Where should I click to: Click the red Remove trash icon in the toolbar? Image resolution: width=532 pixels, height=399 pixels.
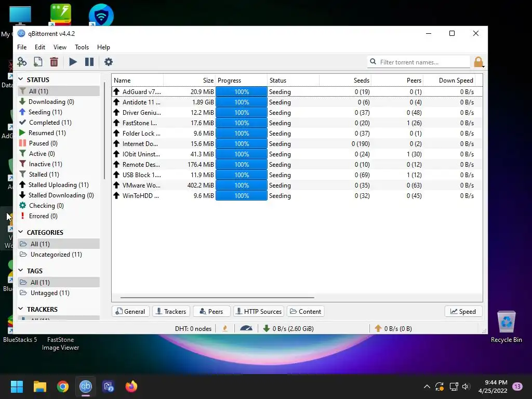tap(54, 62)
